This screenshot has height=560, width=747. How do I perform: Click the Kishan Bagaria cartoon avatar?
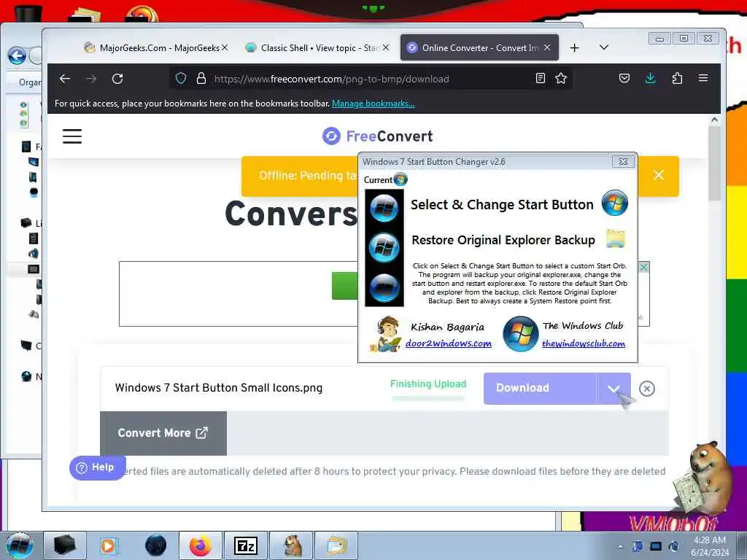point(387,334)
